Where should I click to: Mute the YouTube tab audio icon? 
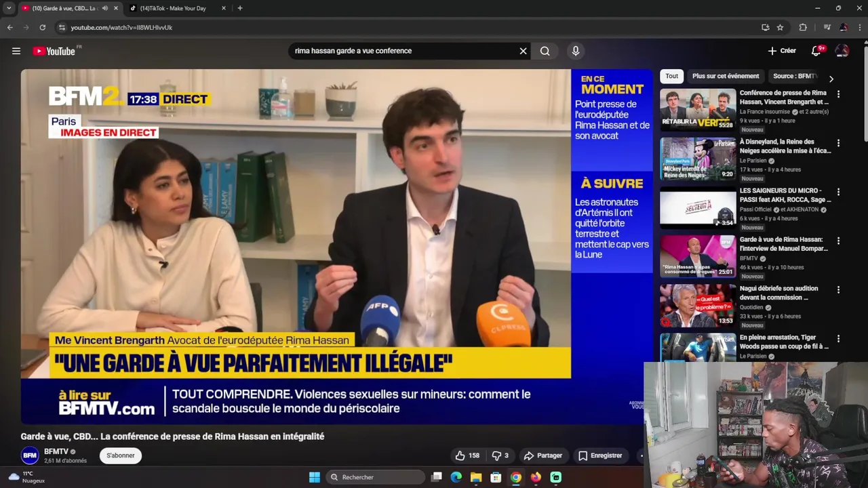104,8
